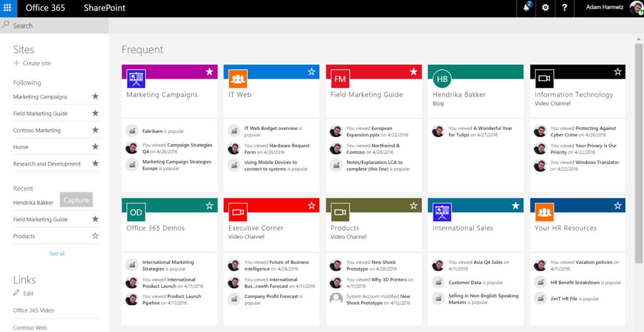Follow Office 365 Demos using card star
The image size is (644, 332).
(x=210, y=205)
